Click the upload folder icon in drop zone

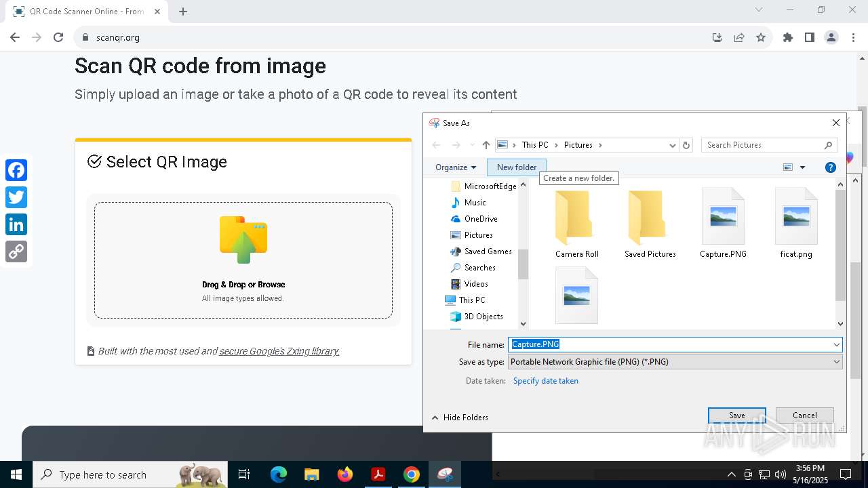[x=243, y=240]
